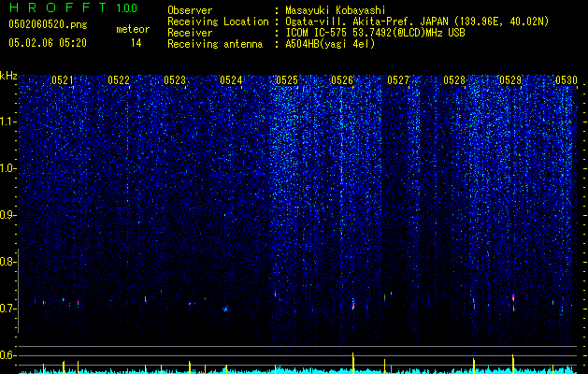Click receiver text ICOM IC-575 53.7492 MHz
Viewport: 588px width, 374px height.
click(x=375, y=33)
